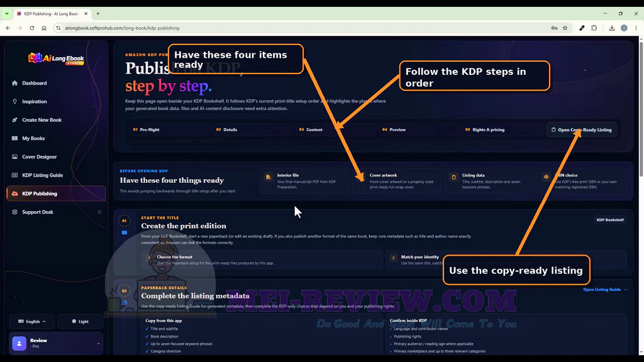Bookmark this page with star icon
This screenshot has width=644, height=362.
coord(565,28)
